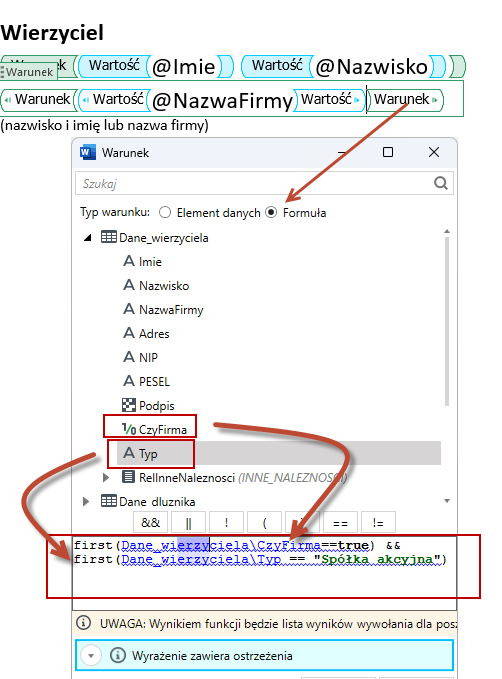The width and height of the screenshot is (502, 679).
Task: Select the Podpis image field
Action: pos(157,406)
